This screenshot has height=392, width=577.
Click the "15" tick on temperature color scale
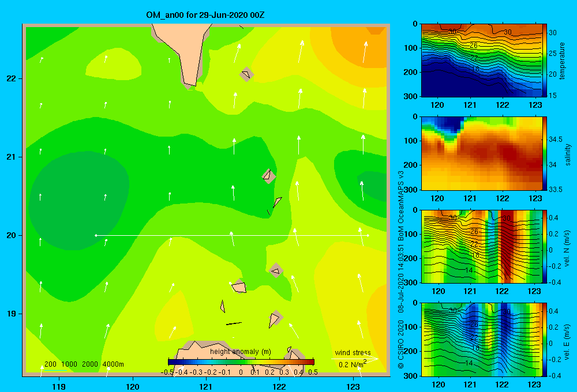click(x=553, y=95)
